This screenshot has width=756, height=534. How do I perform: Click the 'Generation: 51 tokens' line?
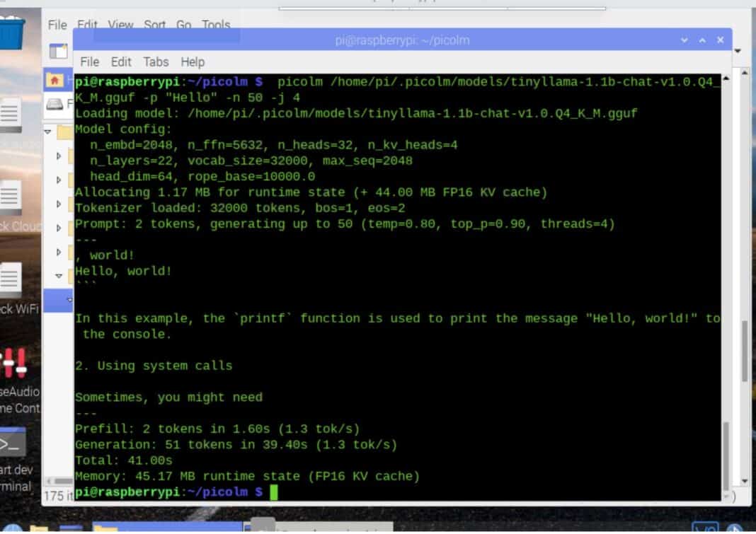coord(236,445)
